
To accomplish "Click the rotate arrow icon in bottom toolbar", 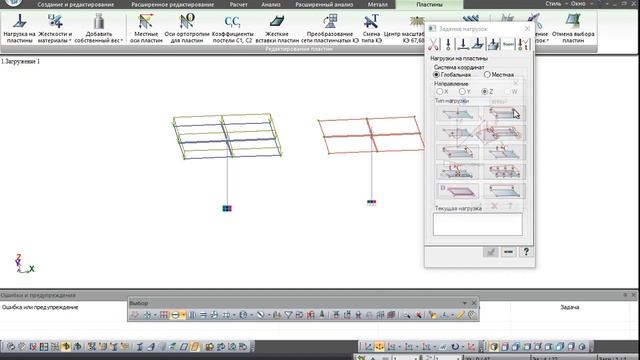I will tap(455, 347).
